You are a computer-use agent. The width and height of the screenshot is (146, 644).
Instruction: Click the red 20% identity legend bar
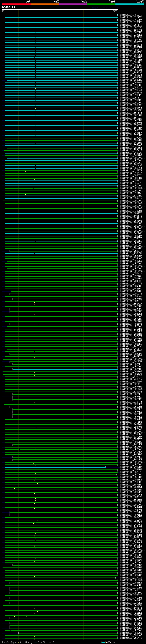click(16, 4)
